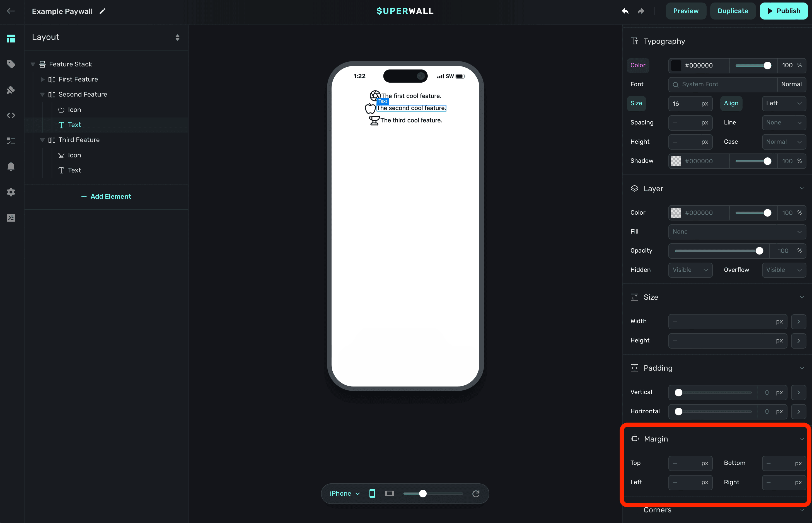Open the code brackets sidebar icon
The height and width of the screenshot is (523, 812).
pyautogui.click(x=11, y=116)
